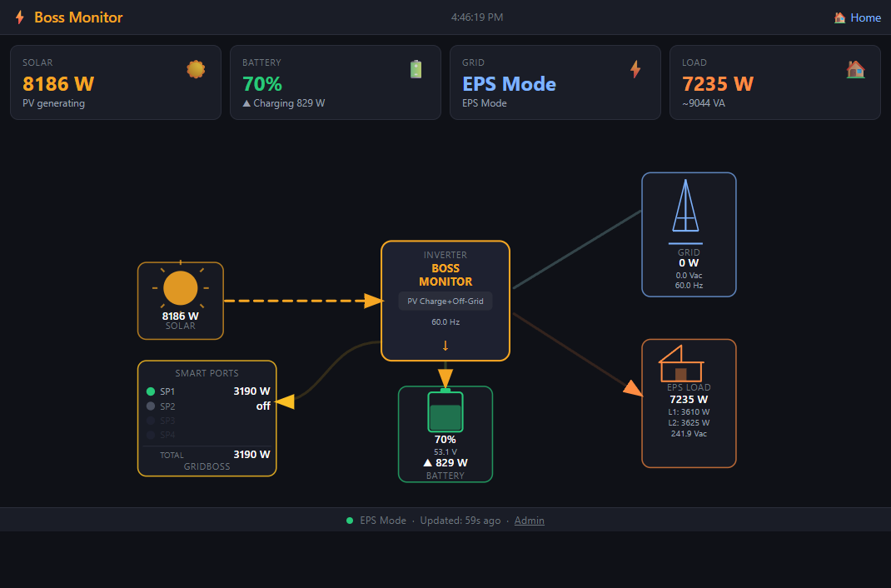This screenshot has height=588, width=891.
Task: Click the 7235 W value in Load card
Action: coord(718,84)
